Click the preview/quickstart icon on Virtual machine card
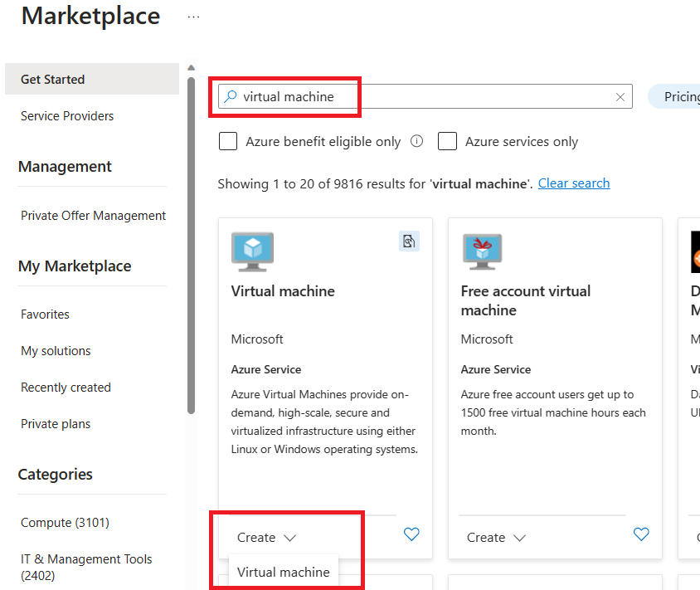 (x=408, y=240)
